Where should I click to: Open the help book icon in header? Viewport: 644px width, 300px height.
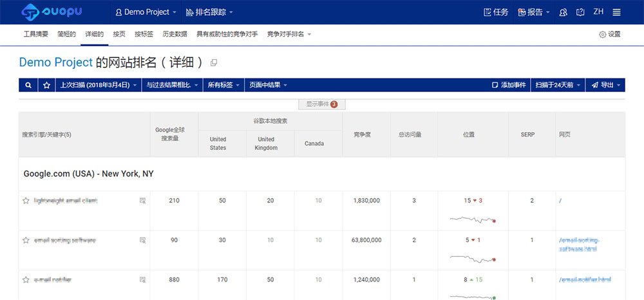[580, 12]
